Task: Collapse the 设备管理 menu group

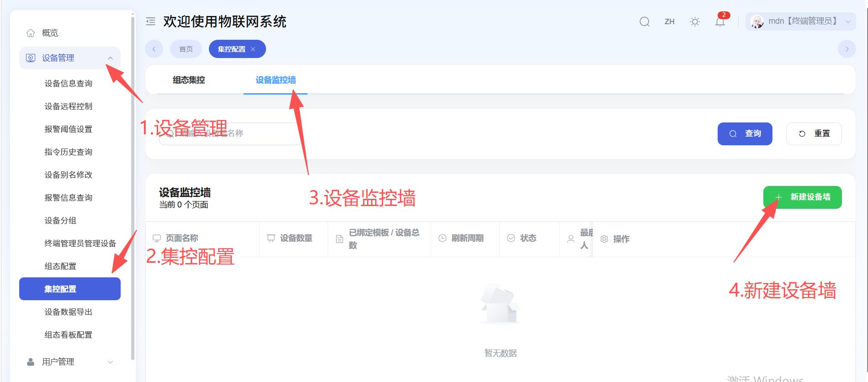Action: click(70, 58)
